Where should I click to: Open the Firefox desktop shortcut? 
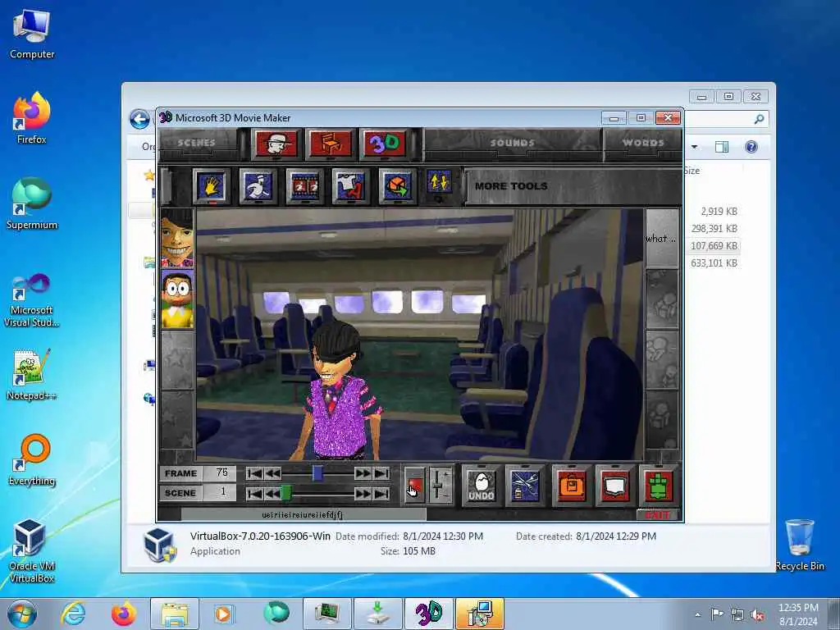[32, 118]
